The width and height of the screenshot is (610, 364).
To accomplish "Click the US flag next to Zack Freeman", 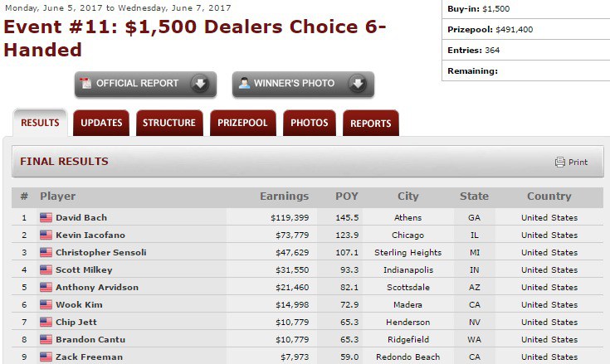I will [46, 357].
